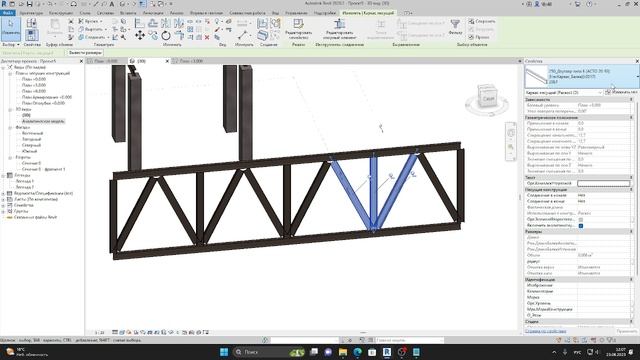Open File Explorer from the taskbar

pos(343,352)
